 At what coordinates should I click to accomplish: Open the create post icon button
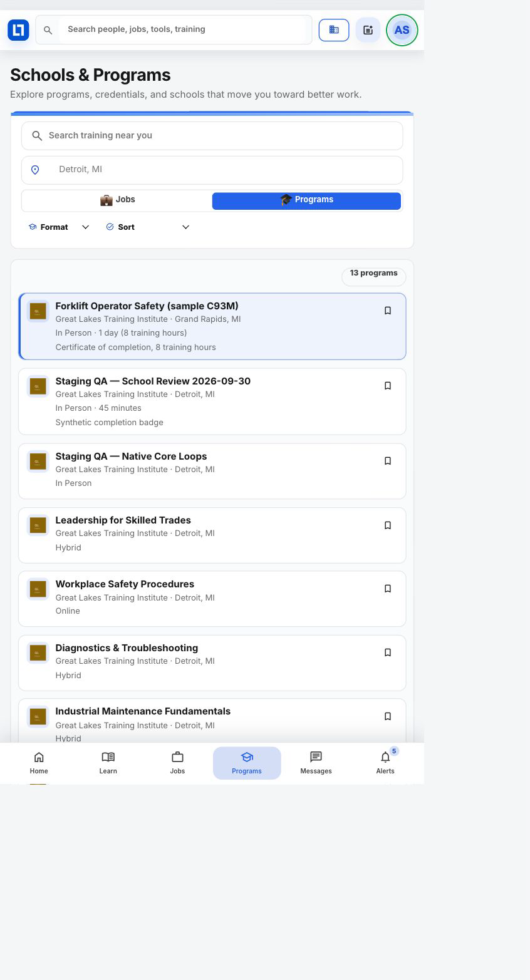pos(368,29)
